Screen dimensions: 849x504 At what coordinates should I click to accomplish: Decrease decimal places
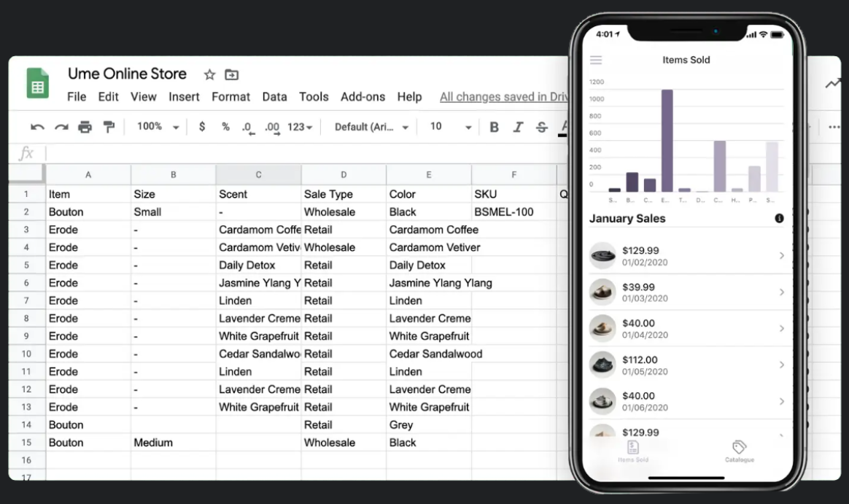tap(248, 128)
